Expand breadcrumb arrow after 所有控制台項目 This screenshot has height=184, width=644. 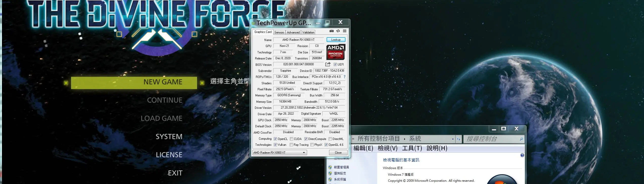(404, 139)
